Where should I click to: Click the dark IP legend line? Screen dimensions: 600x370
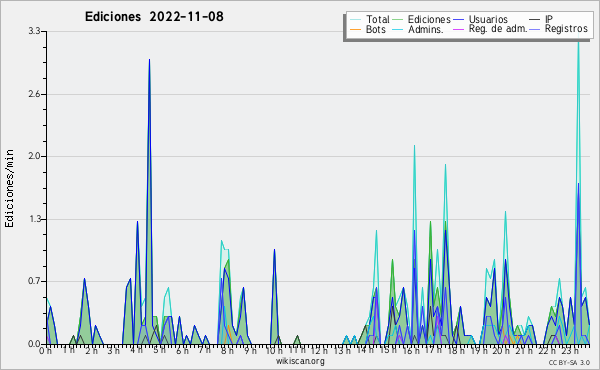tap(535, 20)
